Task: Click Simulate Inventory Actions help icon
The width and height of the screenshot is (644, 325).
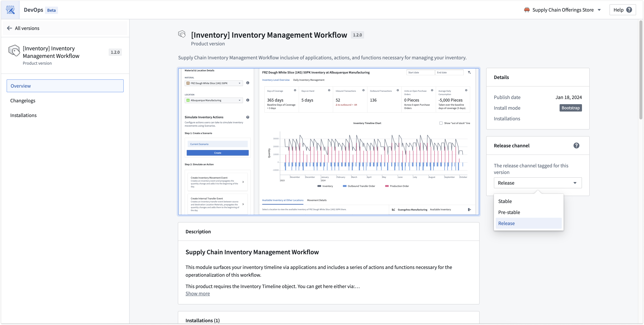Action: 248,117
